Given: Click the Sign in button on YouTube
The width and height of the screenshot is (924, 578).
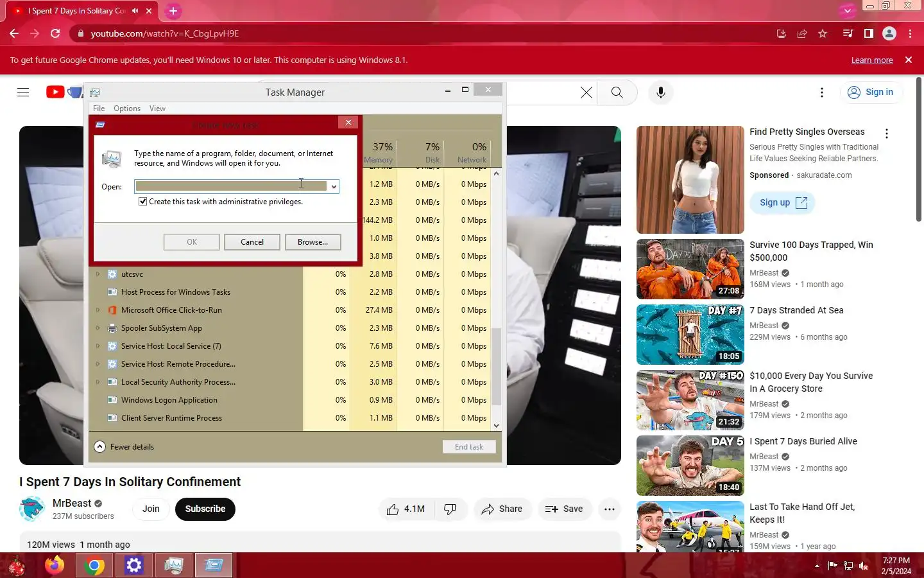Looking at the screenshot, I should point(871,92).
